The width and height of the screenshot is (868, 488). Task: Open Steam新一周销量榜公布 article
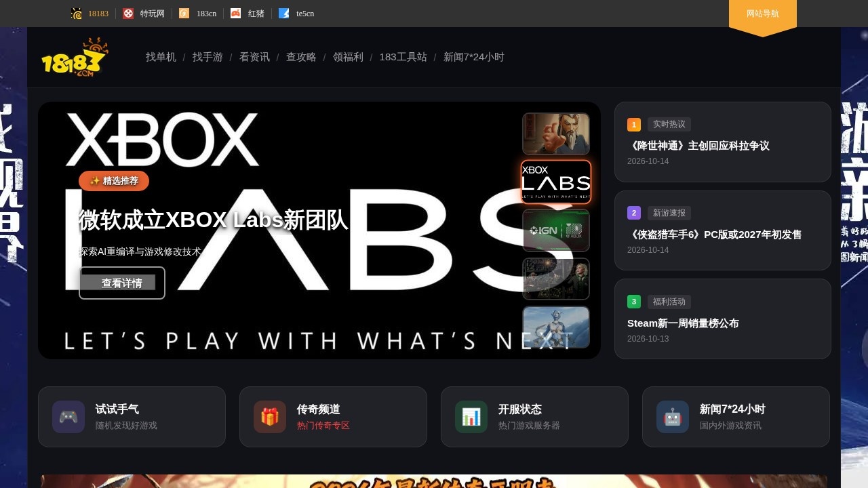coord(683,323)
